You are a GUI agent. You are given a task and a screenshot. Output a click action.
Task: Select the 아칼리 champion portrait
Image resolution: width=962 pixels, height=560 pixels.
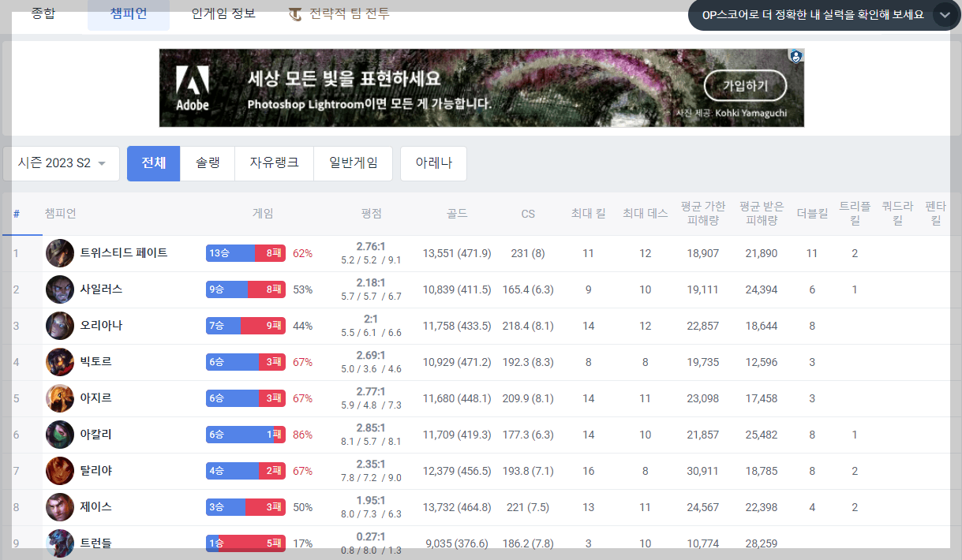(59, 435)
